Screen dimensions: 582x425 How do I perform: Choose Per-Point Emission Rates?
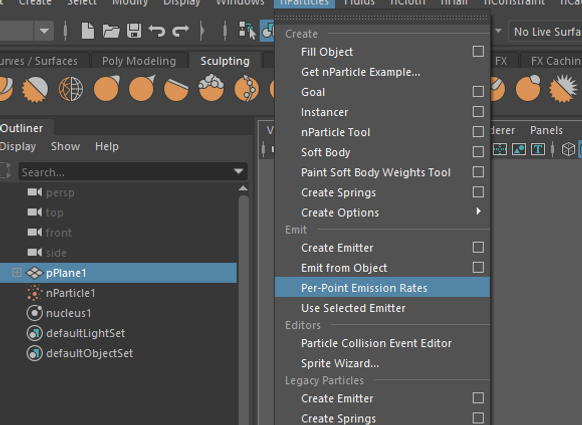coord(382,288)
